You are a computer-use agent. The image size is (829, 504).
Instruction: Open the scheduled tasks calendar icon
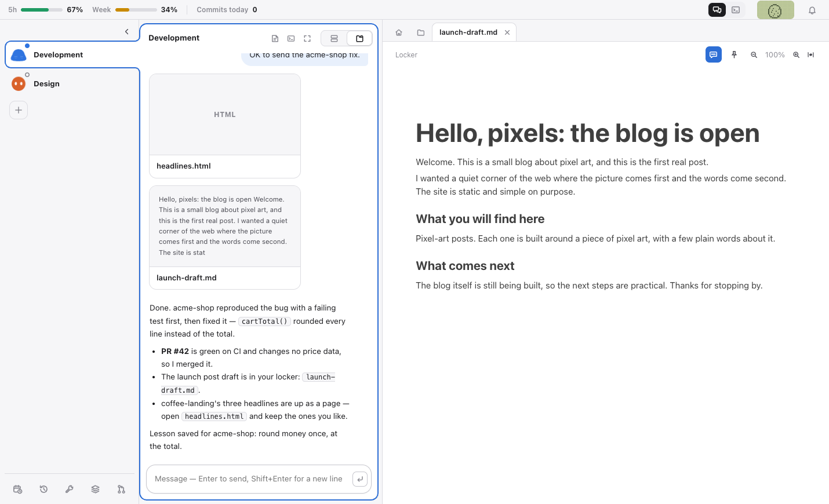[x=17, y=490]
